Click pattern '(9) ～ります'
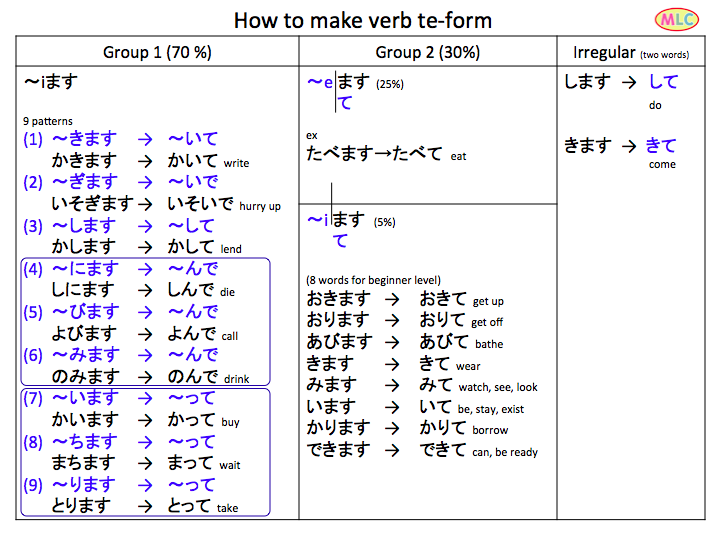717x540 pixels. tap(69, 485)
